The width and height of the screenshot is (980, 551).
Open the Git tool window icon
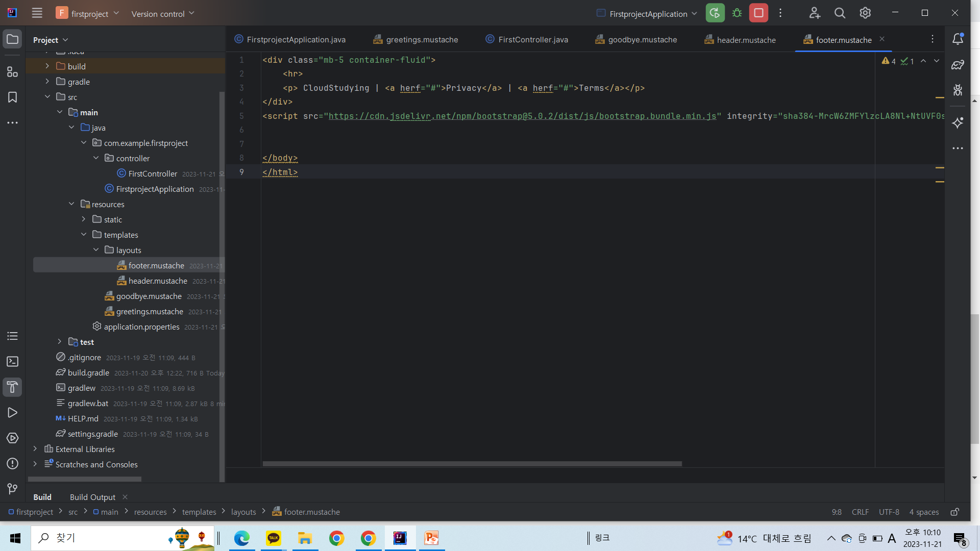12,489
